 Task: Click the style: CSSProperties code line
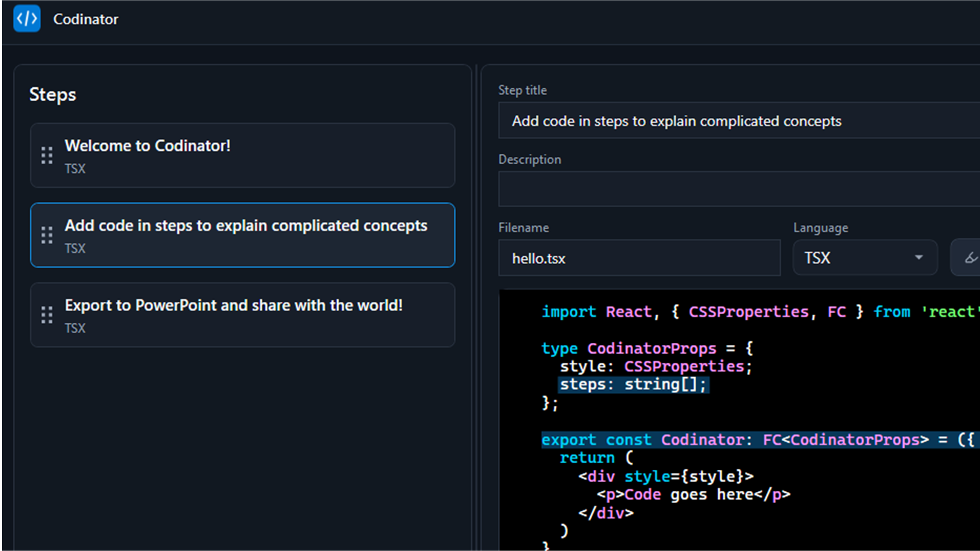click(x=656, y=366)
